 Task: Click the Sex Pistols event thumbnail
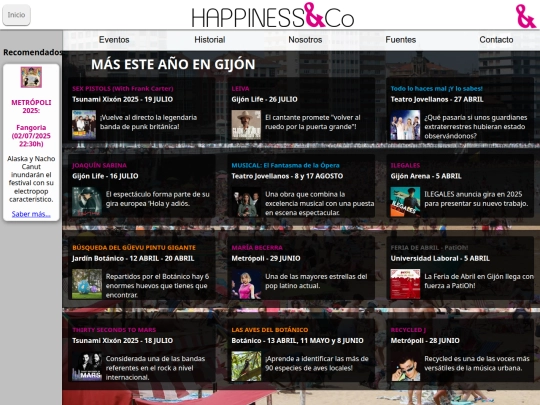84,125
